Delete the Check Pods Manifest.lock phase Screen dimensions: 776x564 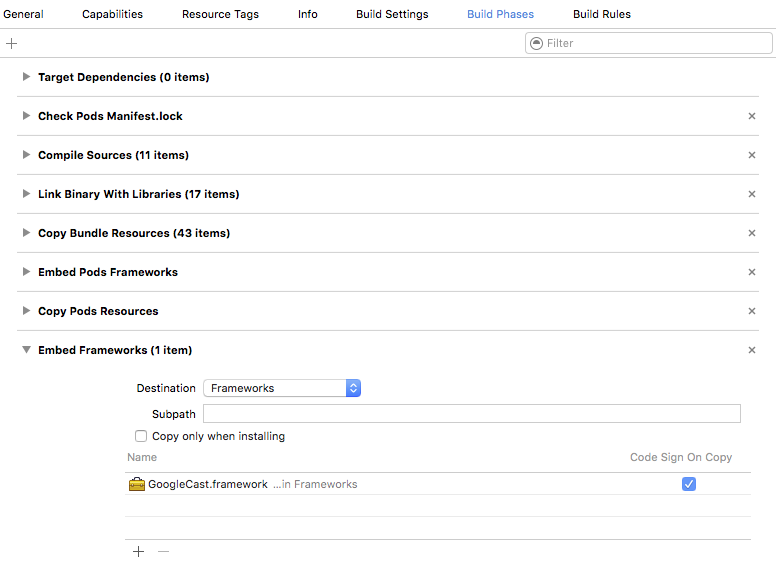pyautogui.click(x=752, y=116)
